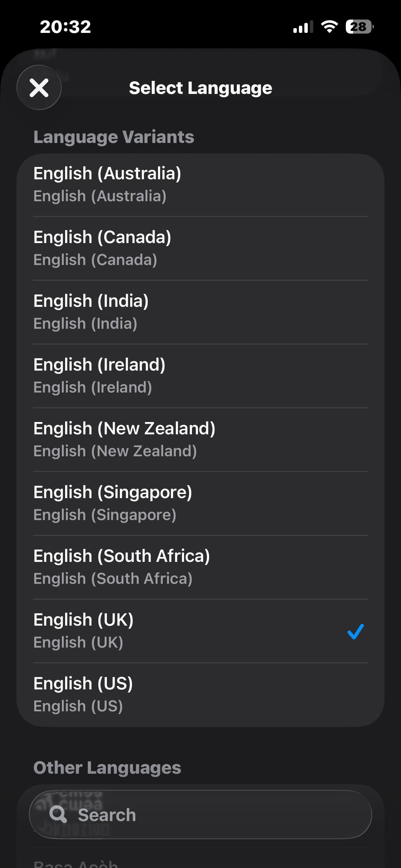Click the blue checkmark beside English (UK)

point(355,631)
